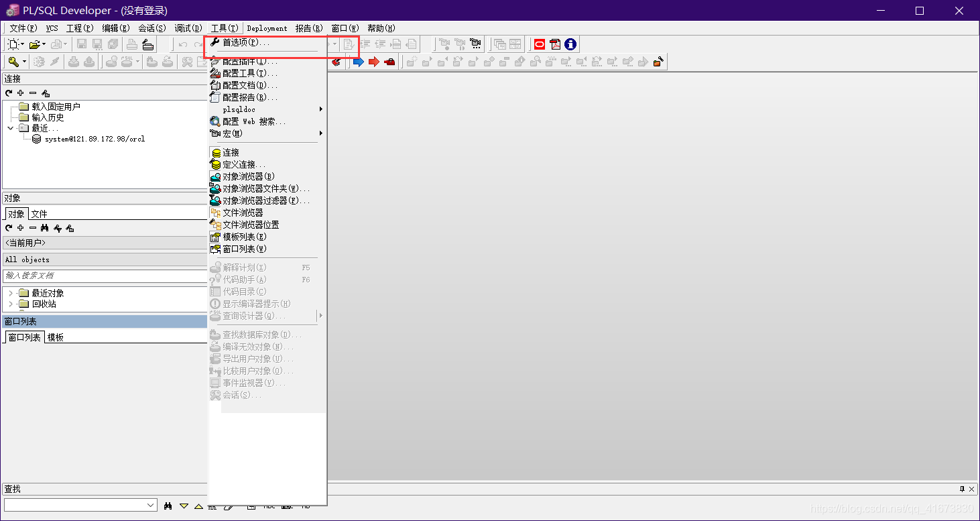Open the 帮助(H) menu
Viewport: 980px width, 521px height.
point(381,28)
